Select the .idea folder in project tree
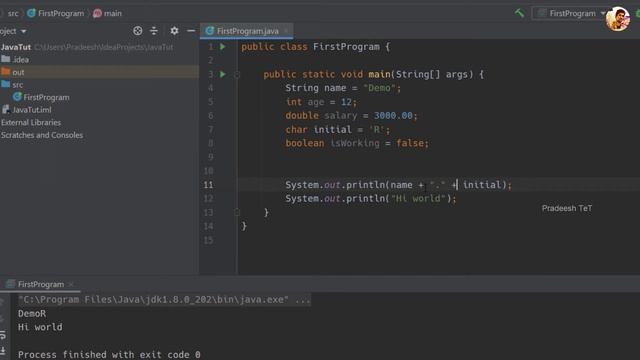The image size is (640, 360). [x=15, y=60]
